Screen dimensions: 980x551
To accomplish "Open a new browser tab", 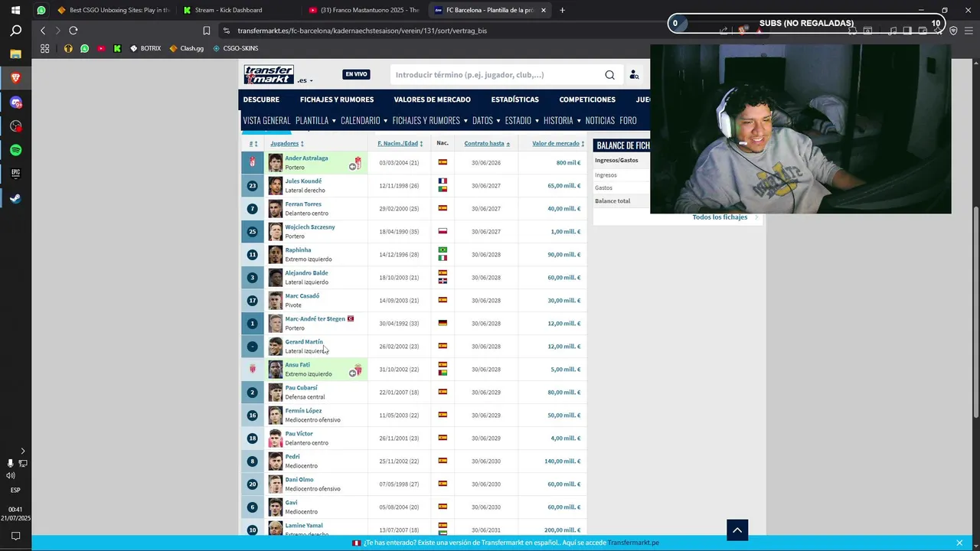I will click(x=562, y=10).
